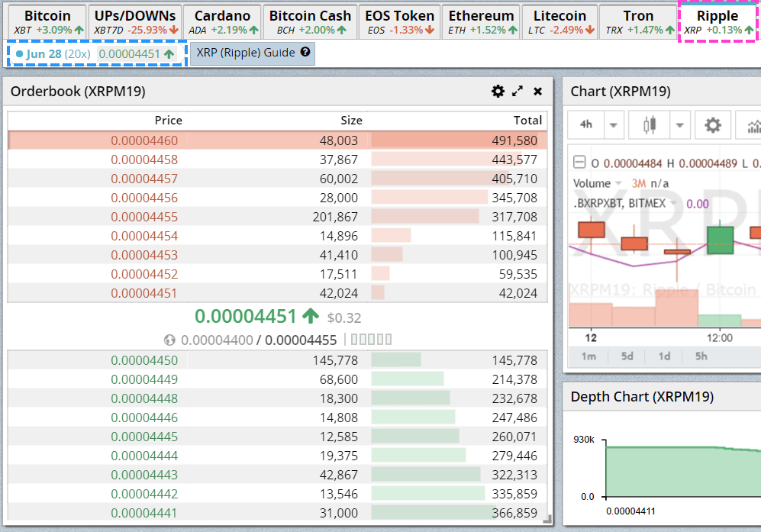761x532 pixels.
Task: Collapse the chart legend minus box
Action: [x=579, y=162]
